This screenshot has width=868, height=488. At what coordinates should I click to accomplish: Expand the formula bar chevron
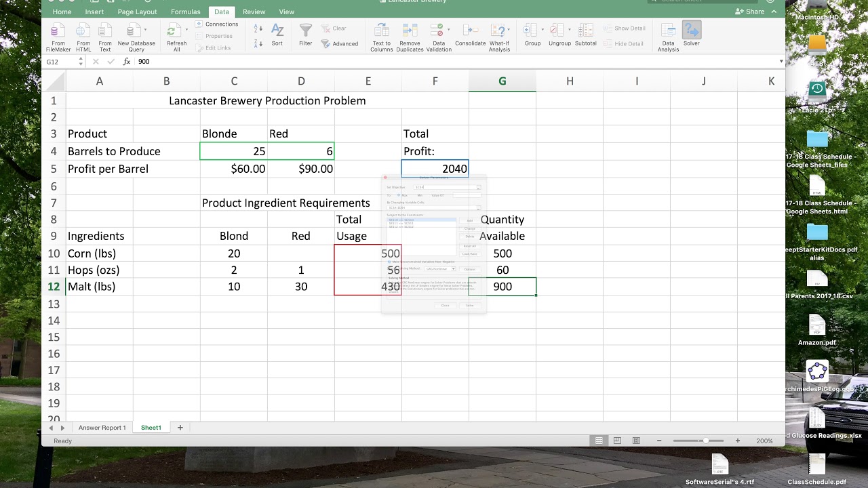click(781, 62)
